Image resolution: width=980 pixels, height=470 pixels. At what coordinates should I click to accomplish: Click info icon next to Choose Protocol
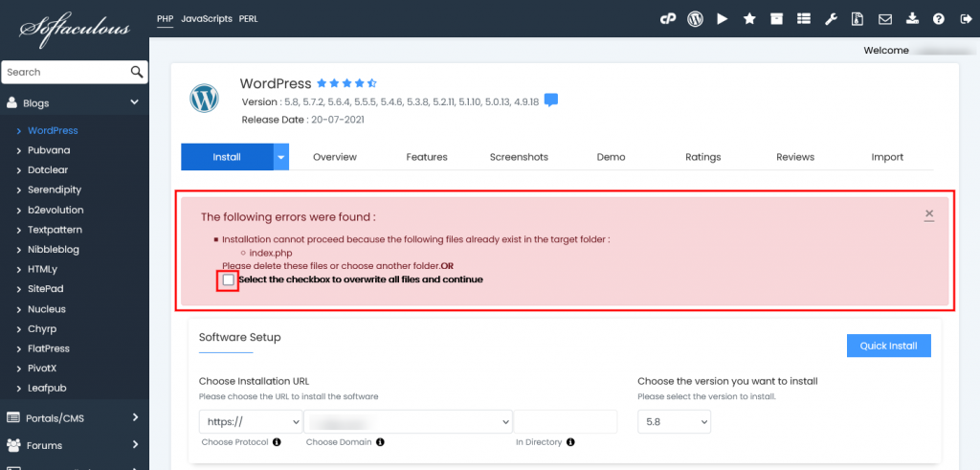pos(277,442)
